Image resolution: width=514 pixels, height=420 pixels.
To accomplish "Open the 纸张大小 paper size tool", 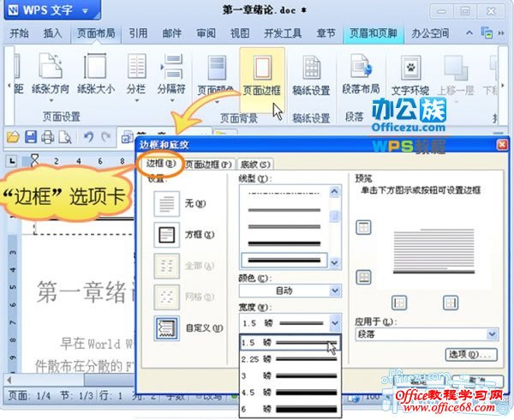I will click(x=95, y=74).
